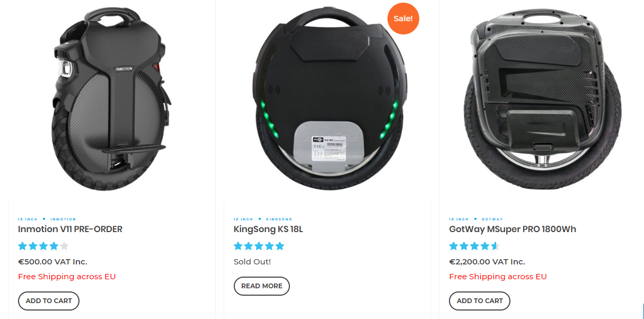Open the Inmotion V11 PRE-ORDER title link
644x319 pixels.
coord(70,229)
